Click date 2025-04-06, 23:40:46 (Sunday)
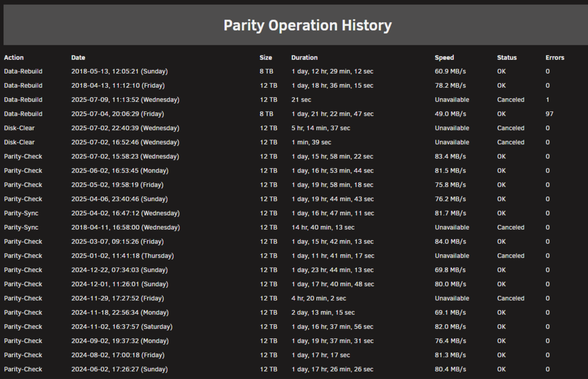This screenshot has height=379, width=588. (x=119, y=200)
